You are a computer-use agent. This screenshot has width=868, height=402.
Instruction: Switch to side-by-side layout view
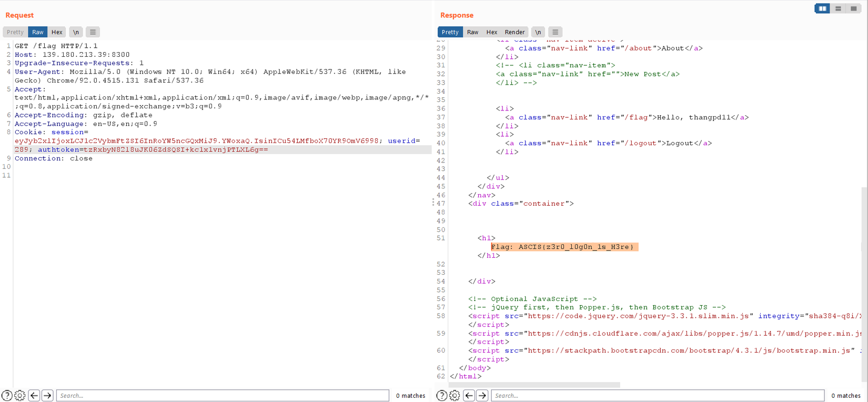(x=822, y=8)
